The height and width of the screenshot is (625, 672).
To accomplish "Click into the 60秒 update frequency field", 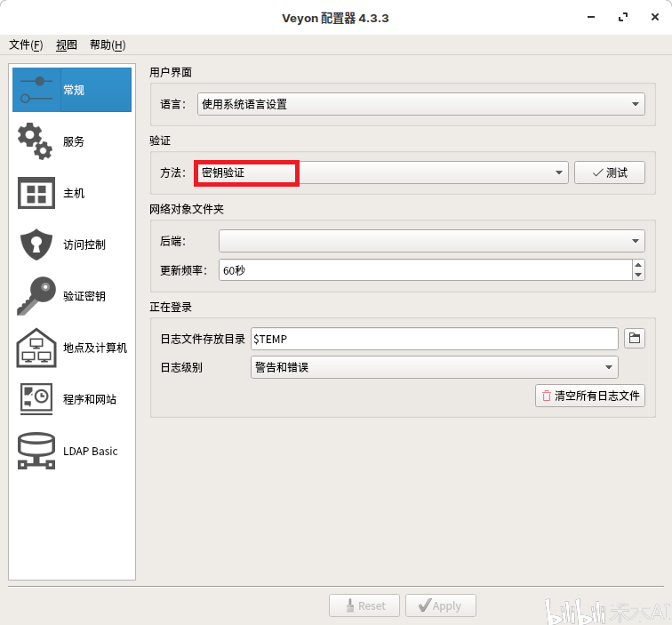I will pos(425,270).
